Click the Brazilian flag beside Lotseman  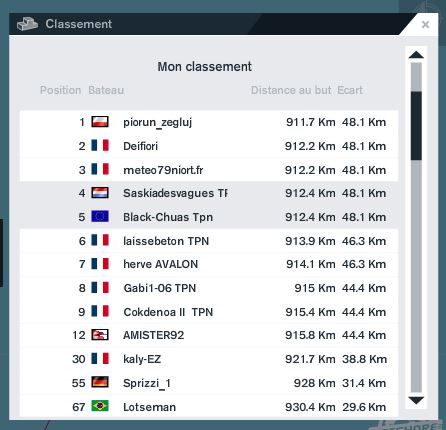[x=100, y=406]
